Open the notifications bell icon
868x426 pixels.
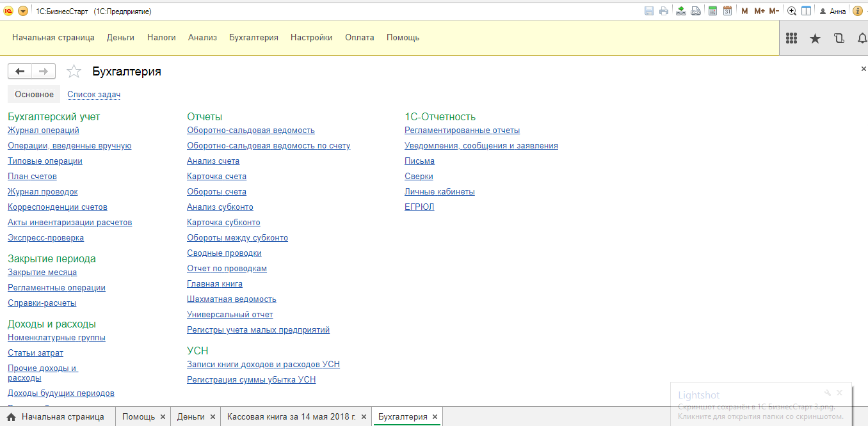point(862,38)
